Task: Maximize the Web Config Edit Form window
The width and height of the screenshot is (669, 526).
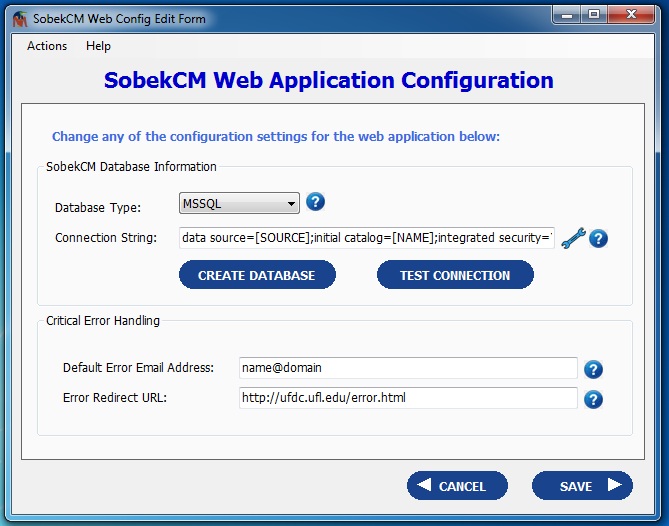Action: tap(594, 15)
